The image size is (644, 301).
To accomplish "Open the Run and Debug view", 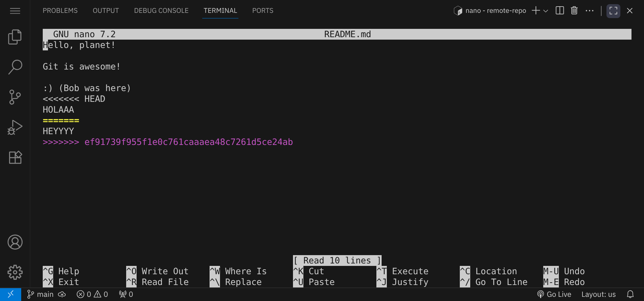I will 15,127.
